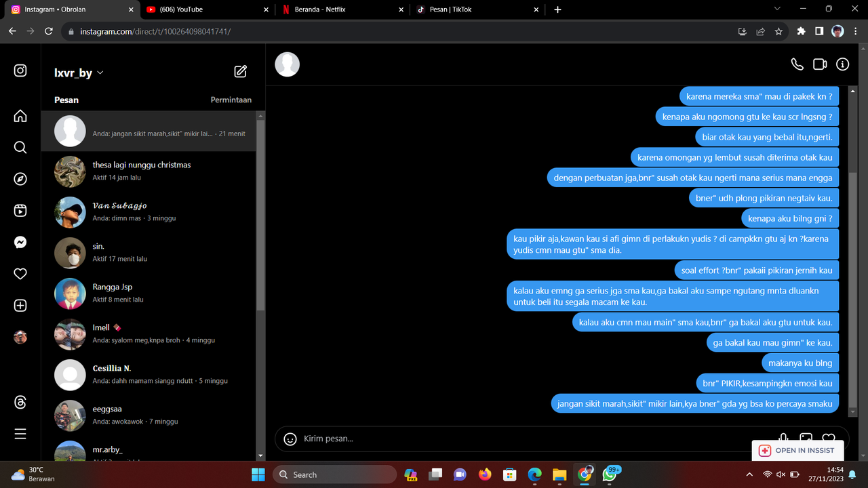Screen dimensions: 868x488
Task: Start a video call from the chat header
Action: click(819, 64)
